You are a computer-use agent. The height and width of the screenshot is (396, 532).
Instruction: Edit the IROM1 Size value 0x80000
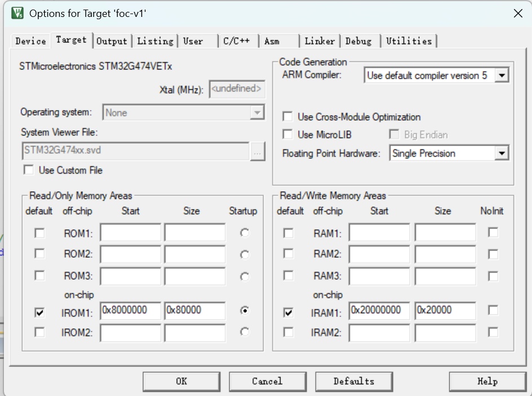195,310
